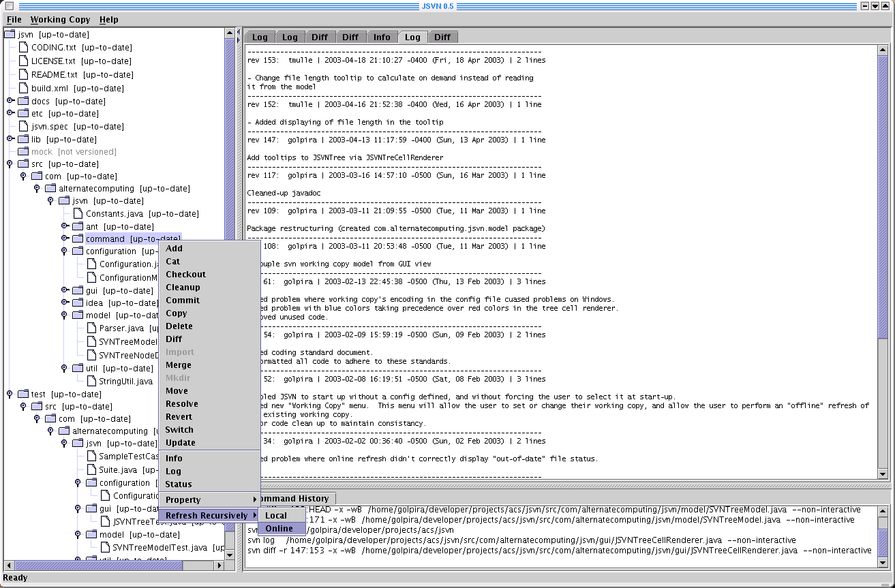Click the SVNTreeModelTest.java file icon
The width and height of the screenshot is (895, 588).
click(x=105, y=547)
